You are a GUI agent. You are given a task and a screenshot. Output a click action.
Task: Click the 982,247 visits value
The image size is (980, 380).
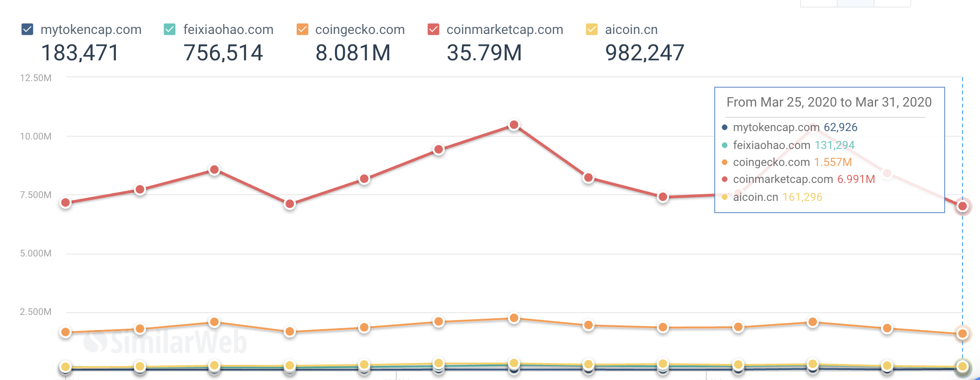pyautogui.click(x=645, y=53)
